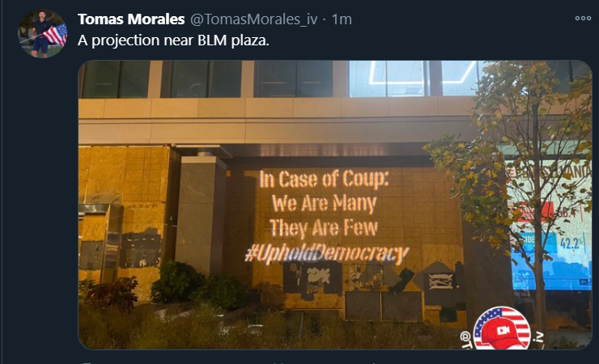Viewport: 599px width, 364px height.
Task: Click the "They Are Few" projected line
Action: pyautogui.click(x=324, y=228)
